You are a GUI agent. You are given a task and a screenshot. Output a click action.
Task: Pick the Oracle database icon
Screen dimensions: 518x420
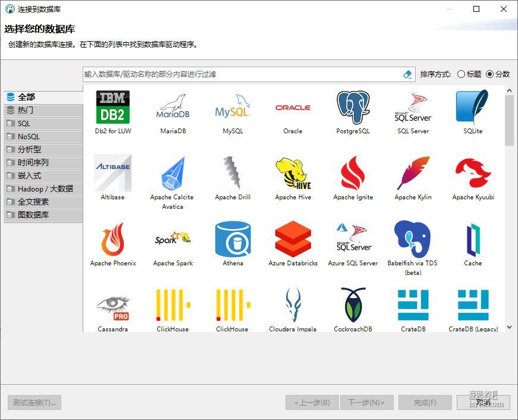pyautogui.click(x=293, y=108)
